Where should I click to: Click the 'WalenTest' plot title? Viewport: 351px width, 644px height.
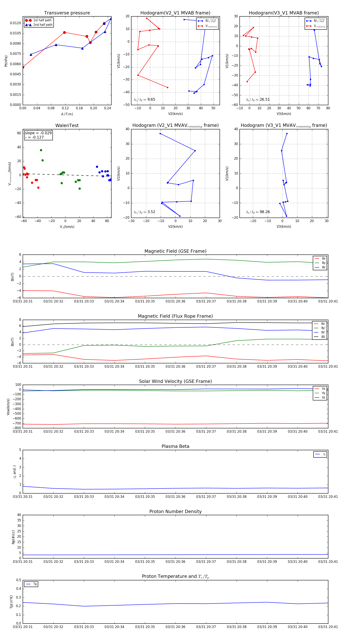point(67,125)
